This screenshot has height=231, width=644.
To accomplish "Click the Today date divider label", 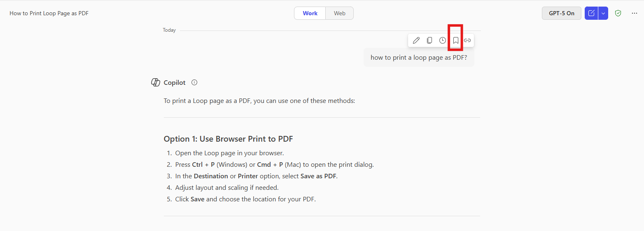I will [x=169, y=30].
